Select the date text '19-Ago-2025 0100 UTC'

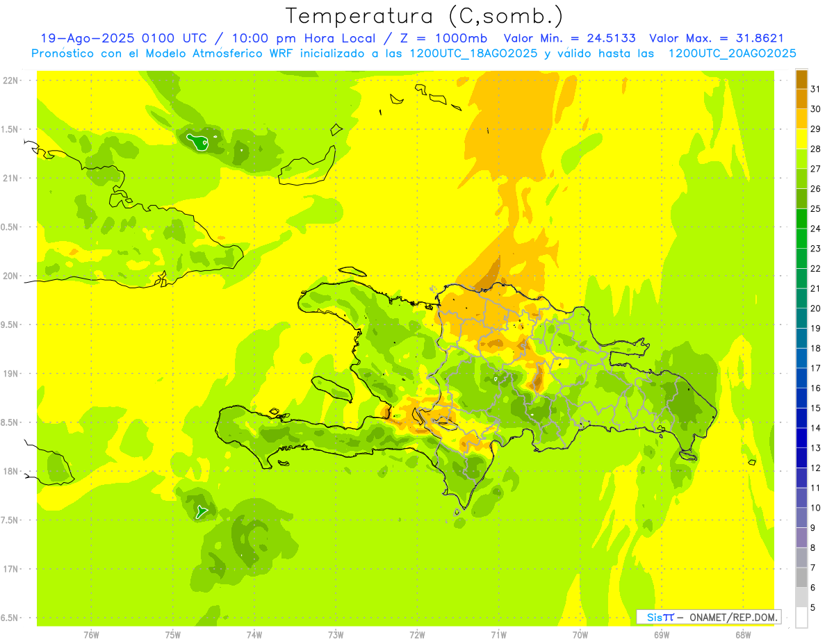point(125,39)
